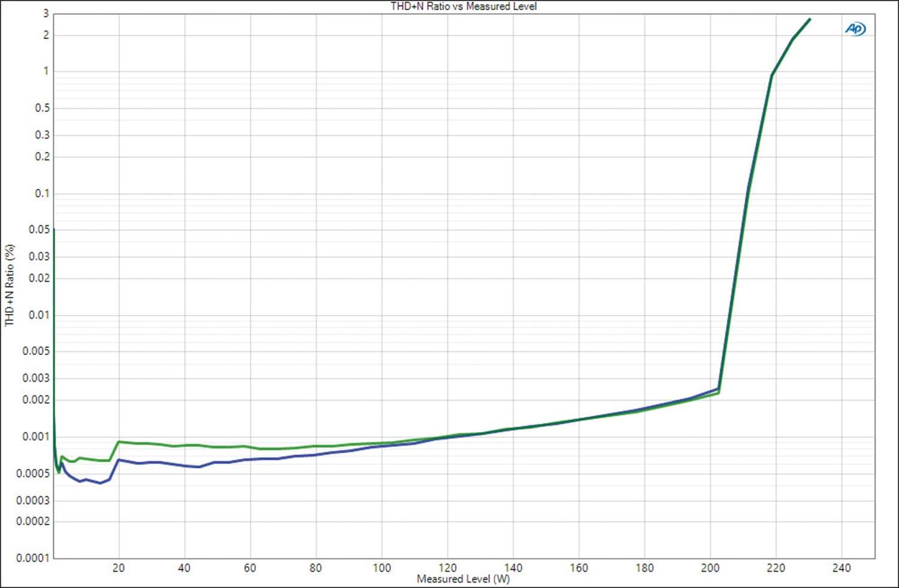Click the x-axis tick label 180

[x=645, y=568]
